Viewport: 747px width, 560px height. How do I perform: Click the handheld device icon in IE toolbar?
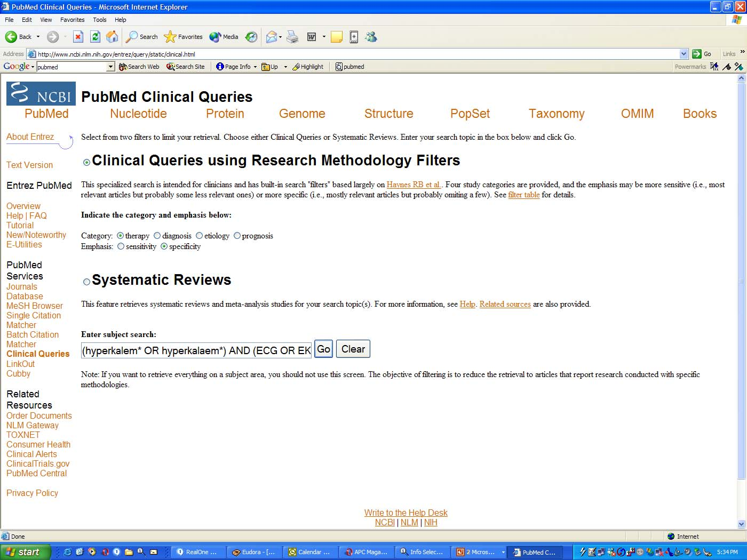tap(354, 37)
